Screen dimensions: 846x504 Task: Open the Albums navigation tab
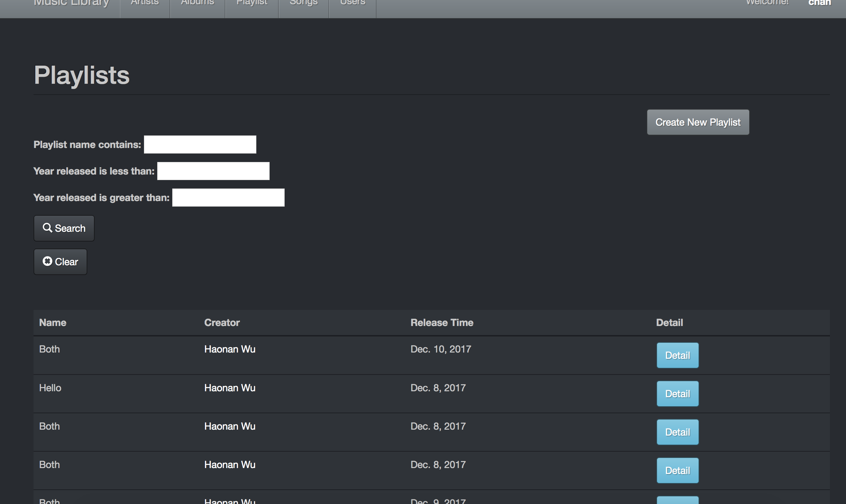click(197, 3)
